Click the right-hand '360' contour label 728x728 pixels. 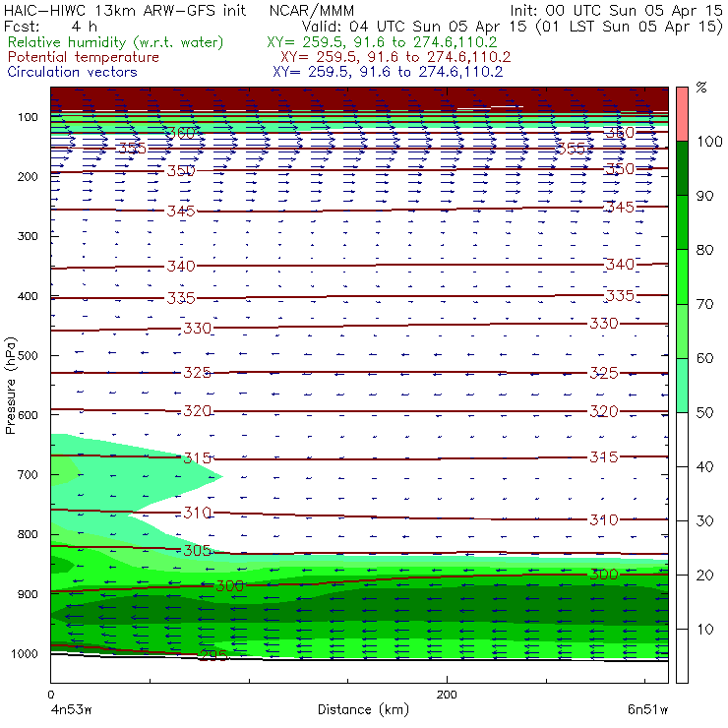[x=620, y=133]
